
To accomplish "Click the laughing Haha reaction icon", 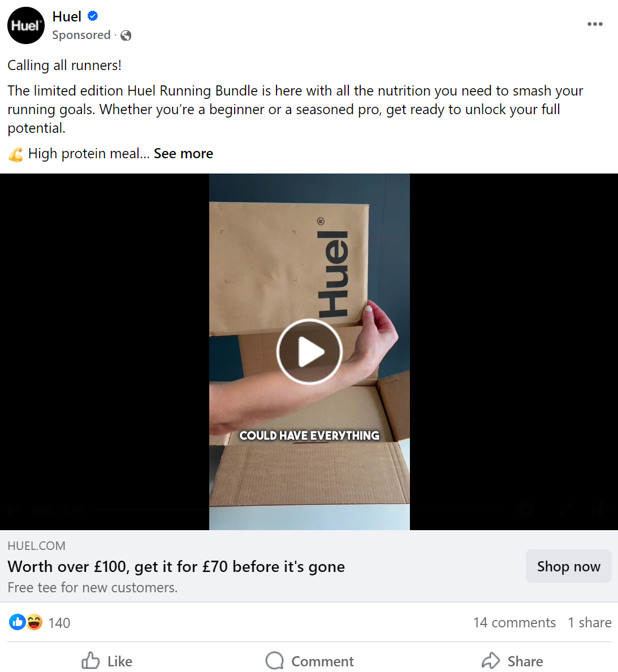I will point(34,622).
